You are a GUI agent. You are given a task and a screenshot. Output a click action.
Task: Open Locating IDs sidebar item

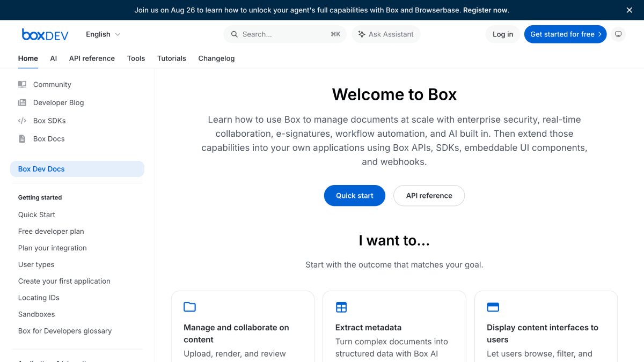pyautogui.click(x=39, y=298)
